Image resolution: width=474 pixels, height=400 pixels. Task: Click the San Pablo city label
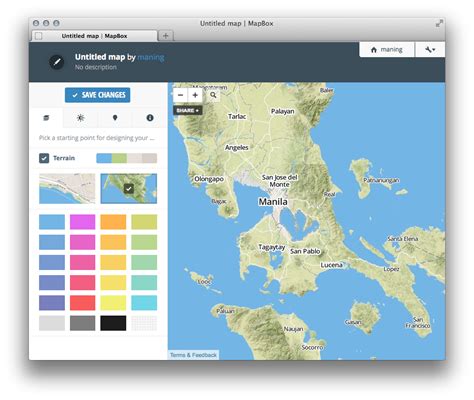pos(305,251)
